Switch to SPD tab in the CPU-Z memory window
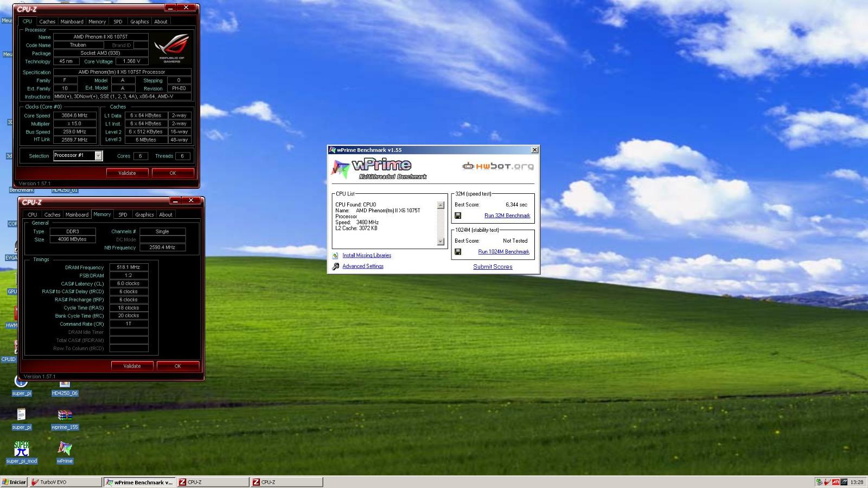 (x=123, y=214)
